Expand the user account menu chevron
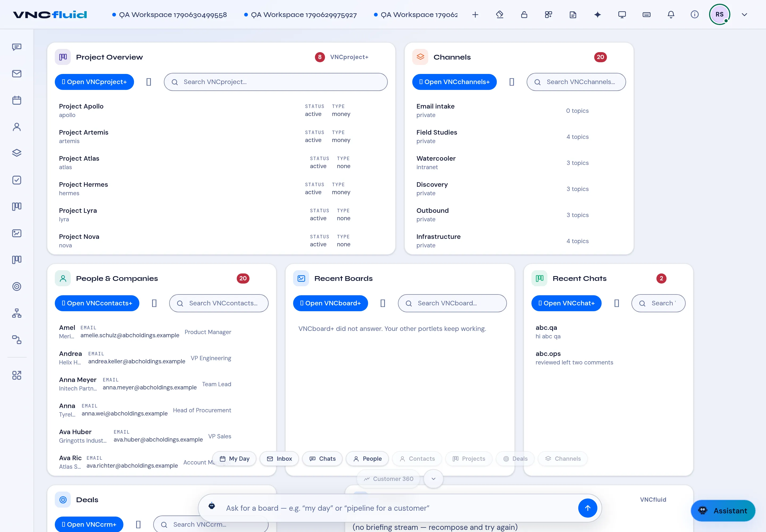 744,15
